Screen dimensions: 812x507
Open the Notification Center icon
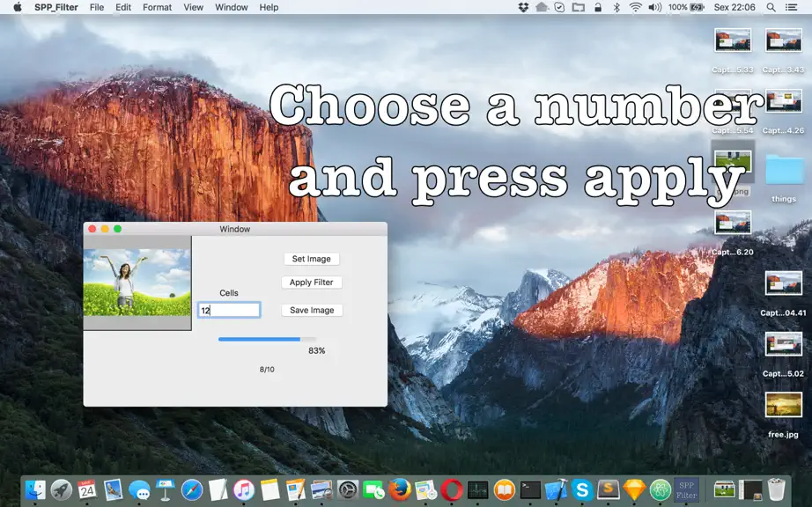pos(791,7)
